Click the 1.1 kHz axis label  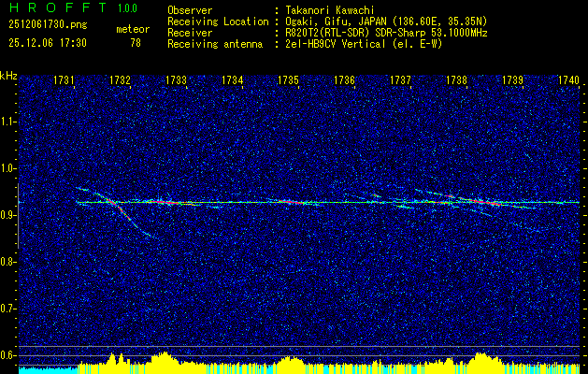click(8, 122)
